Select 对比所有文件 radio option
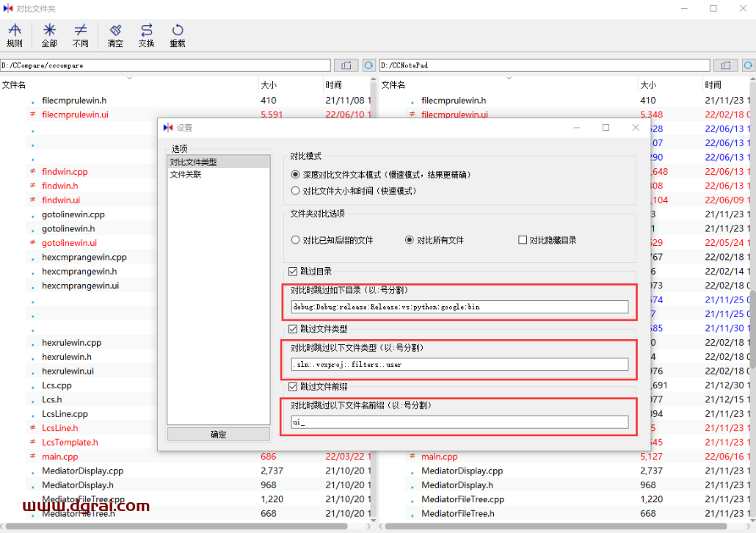Screen dimensions: 756x533 (x=410, y=240)
